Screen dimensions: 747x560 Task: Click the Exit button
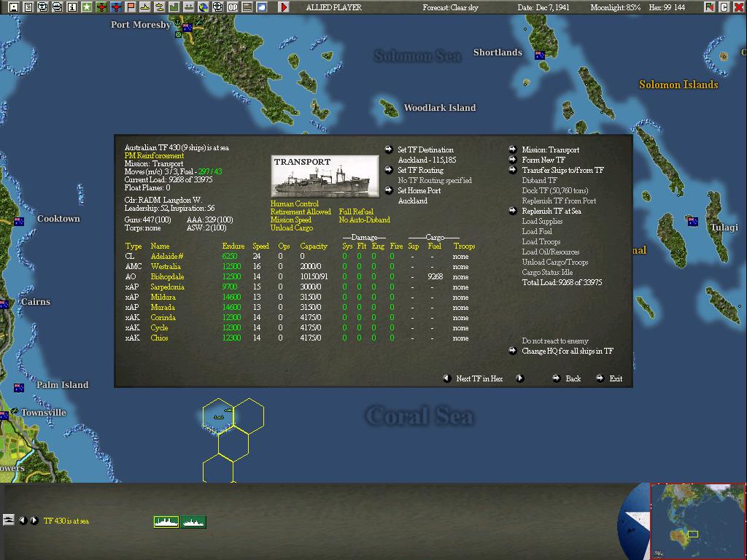(x=616, y=378)
